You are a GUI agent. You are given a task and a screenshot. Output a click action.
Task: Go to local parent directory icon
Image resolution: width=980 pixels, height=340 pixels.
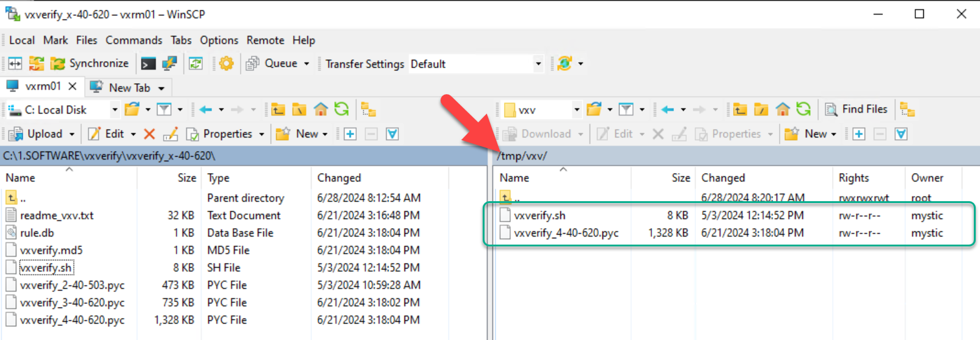click(279, 109)
